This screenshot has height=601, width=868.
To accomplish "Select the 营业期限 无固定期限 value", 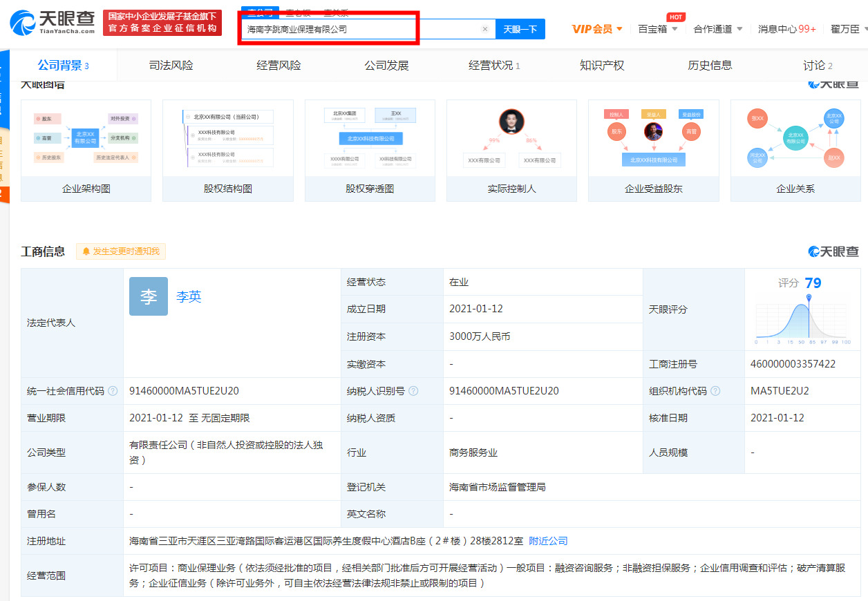I will (x=189, y=418).
